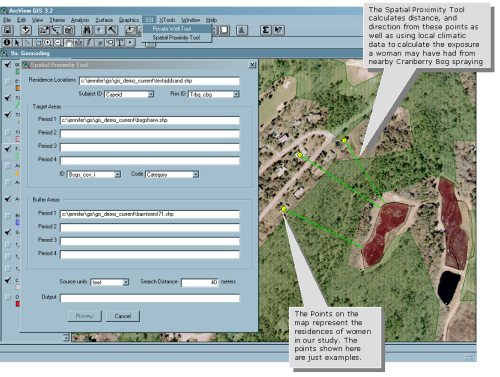Enable the second theme's empty checkbox
This screenshot has width=500, height=377.
tap(8, 82)
